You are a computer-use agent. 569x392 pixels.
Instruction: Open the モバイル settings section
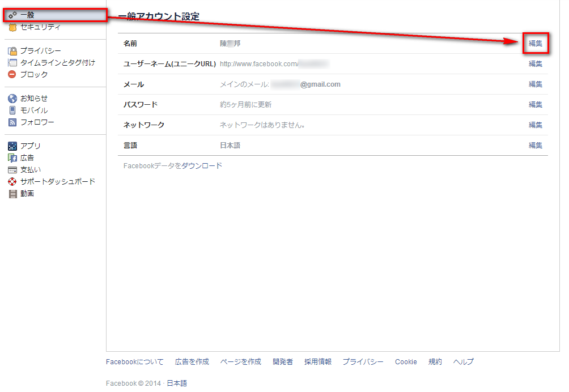(x=34, y=110)
